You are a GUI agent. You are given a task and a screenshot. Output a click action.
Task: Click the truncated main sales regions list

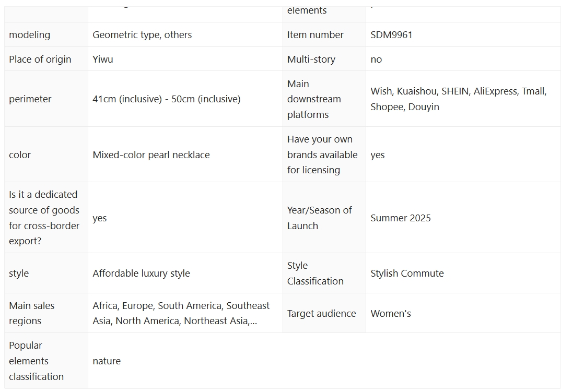tap(181, 313)
